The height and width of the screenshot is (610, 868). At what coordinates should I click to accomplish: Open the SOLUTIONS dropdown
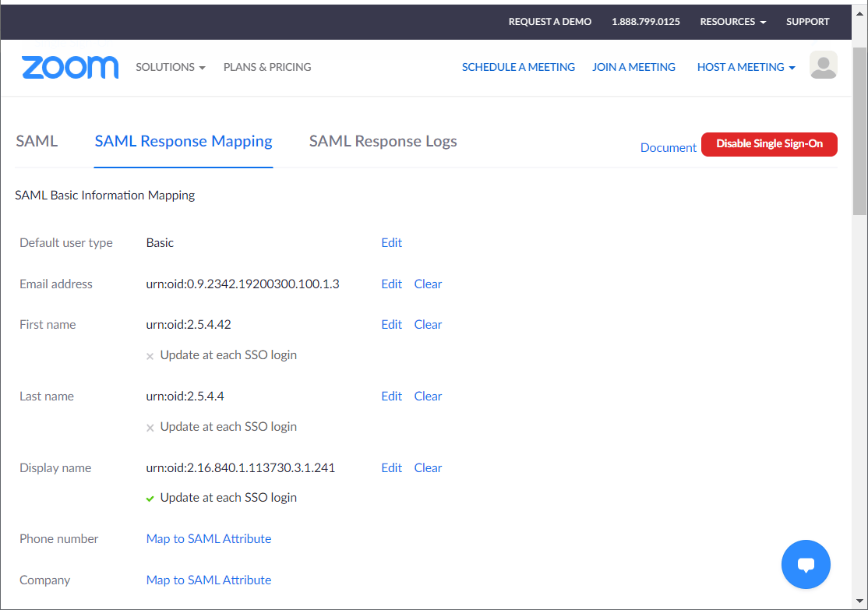click(x=170, y=67)
